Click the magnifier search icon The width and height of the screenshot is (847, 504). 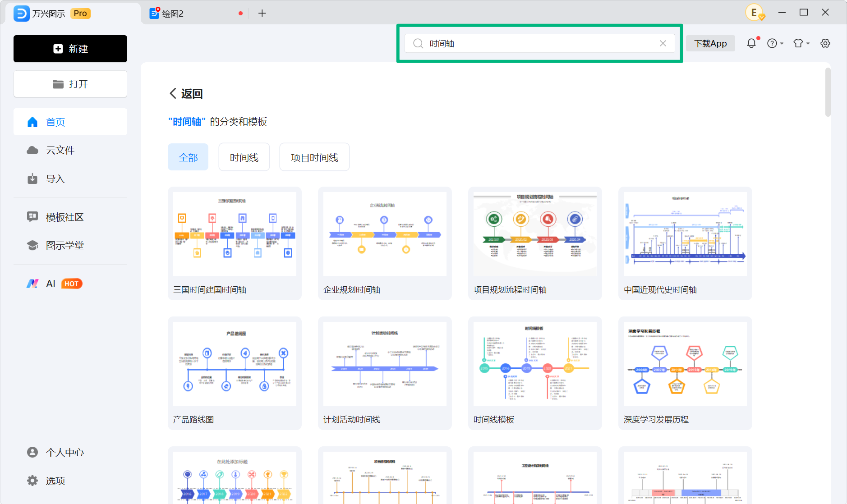pos(418,43)
